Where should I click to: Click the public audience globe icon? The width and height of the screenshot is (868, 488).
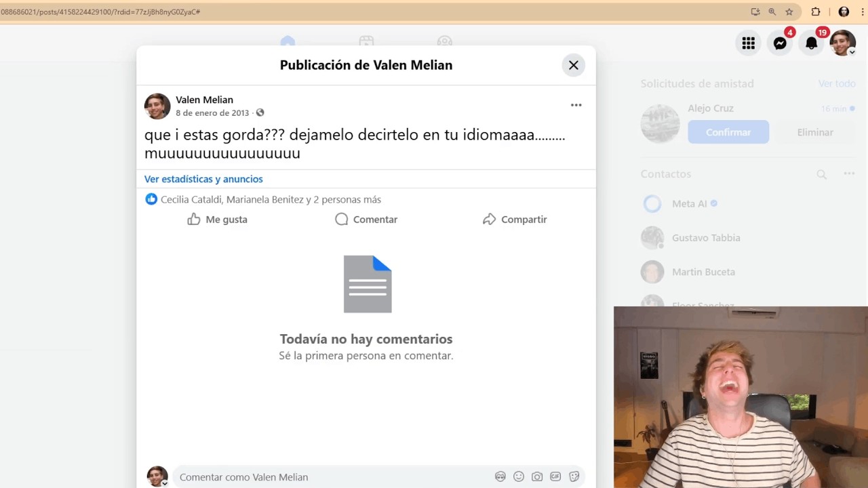pos(260,113)
